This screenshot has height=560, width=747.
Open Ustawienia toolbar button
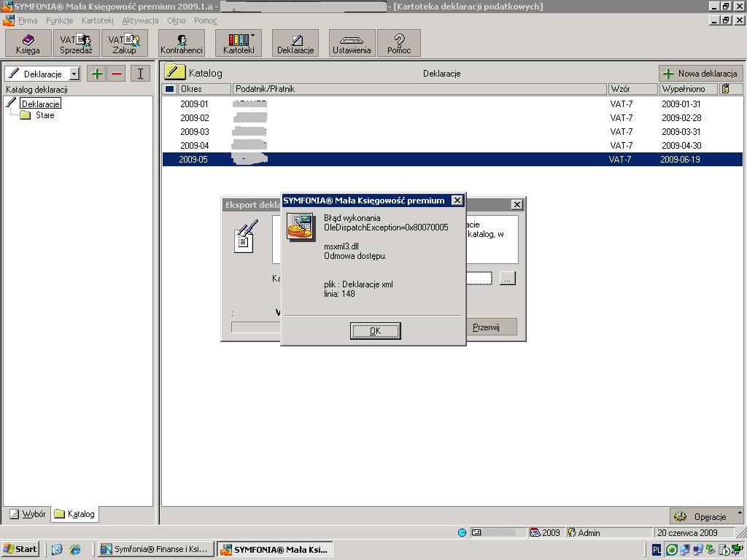(x=352, y=43)
